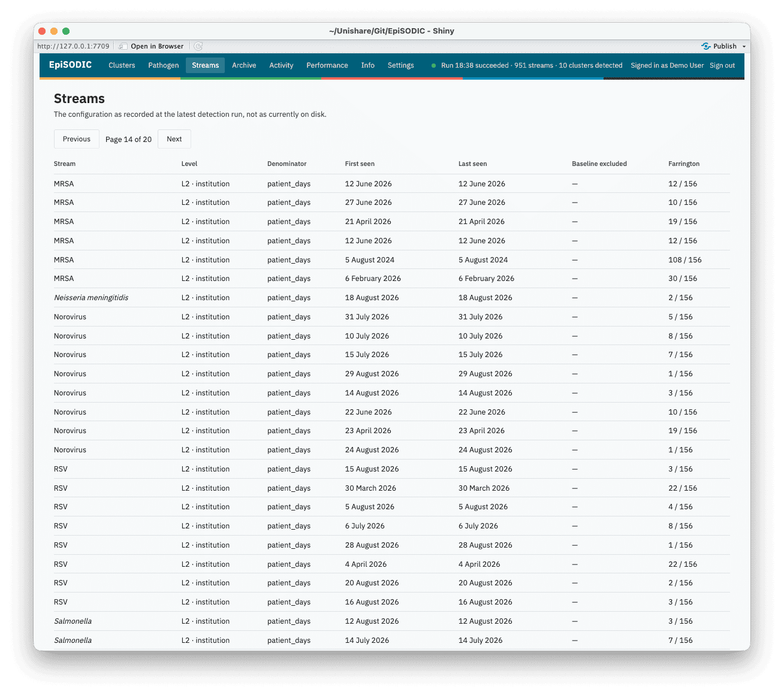Image resolution: width=784 pixels, height=695 pixels.
Task: Click the First seen column header
Action: [x=360, y=164]
